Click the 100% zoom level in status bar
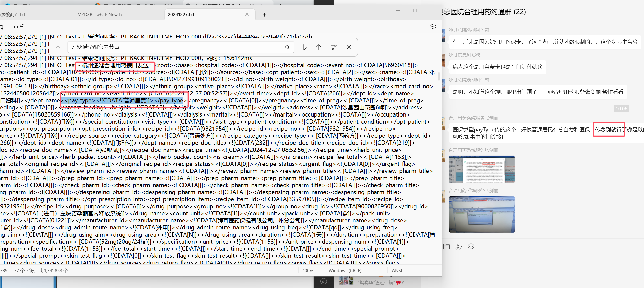 point(308,270)
